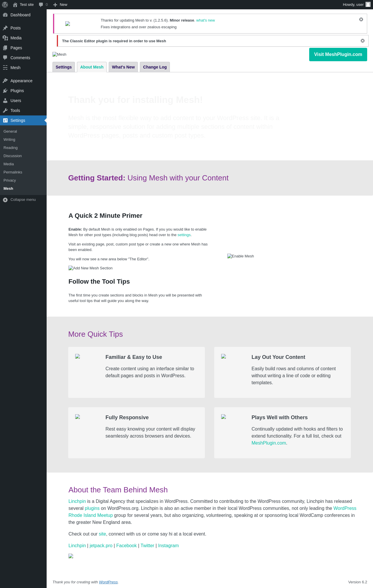This screenshot has height=588, width=373.
Task: Click the Tools wrench icon
Action: pos(5,110)
